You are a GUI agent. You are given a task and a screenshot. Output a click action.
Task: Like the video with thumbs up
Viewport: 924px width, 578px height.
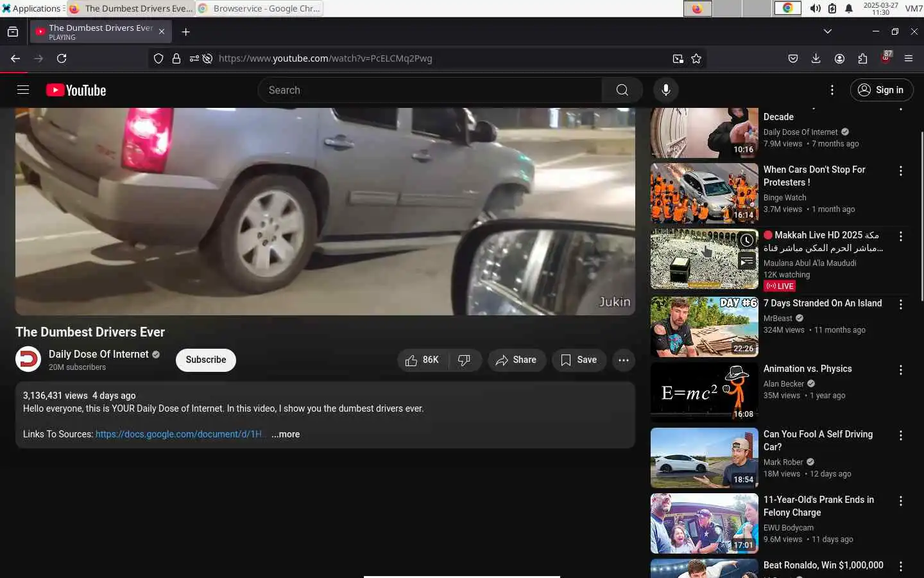point(422,360)
